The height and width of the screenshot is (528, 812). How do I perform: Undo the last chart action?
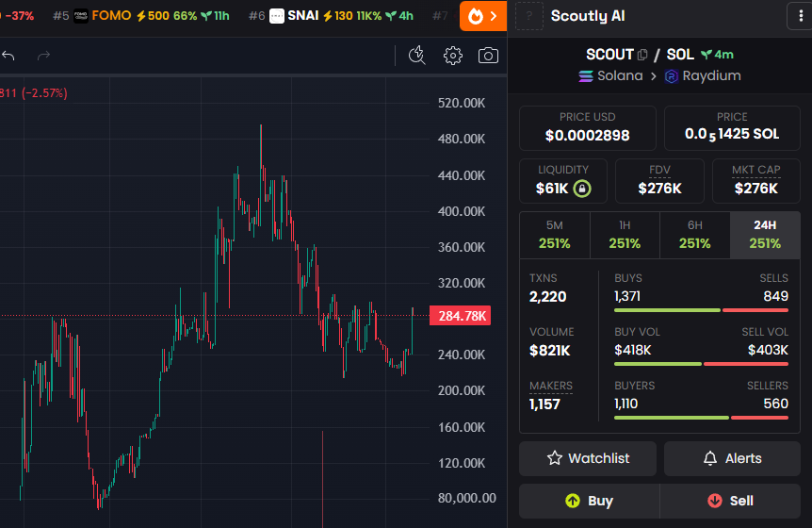8,56
